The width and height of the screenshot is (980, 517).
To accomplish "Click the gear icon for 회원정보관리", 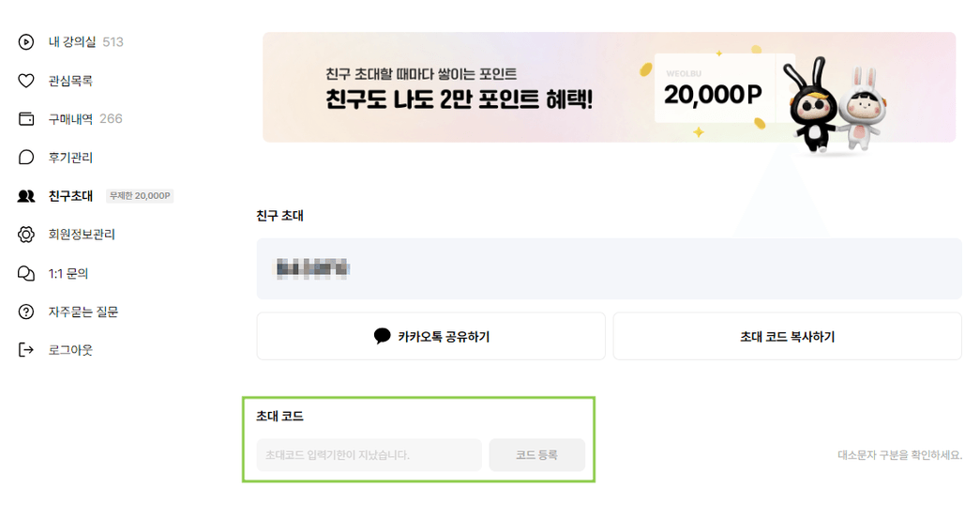I will (x=26, y=235).
